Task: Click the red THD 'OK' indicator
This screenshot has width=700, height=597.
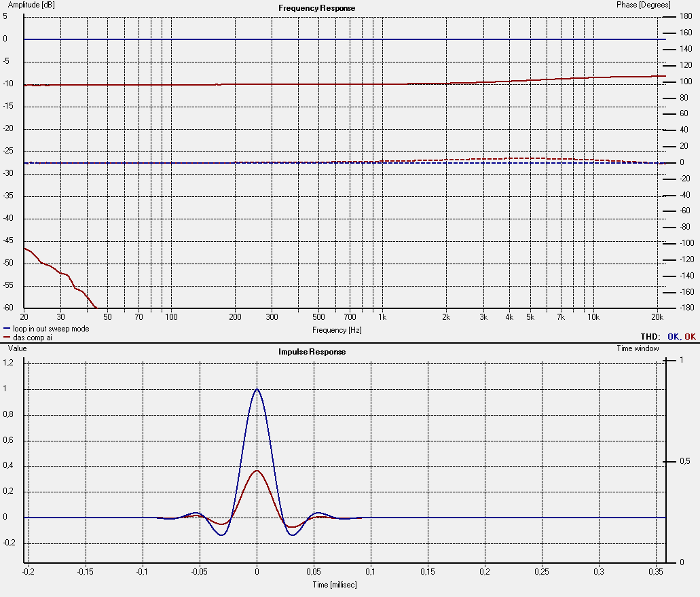Action: tap(689, 336)
